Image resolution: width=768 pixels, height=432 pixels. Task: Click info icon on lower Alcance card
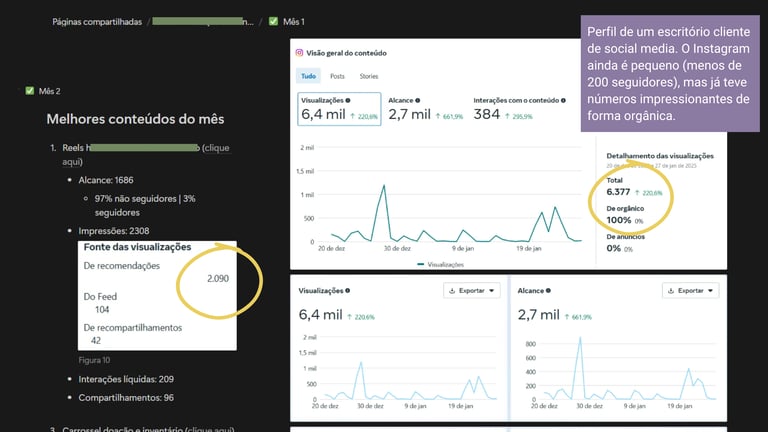pos(548,290)
